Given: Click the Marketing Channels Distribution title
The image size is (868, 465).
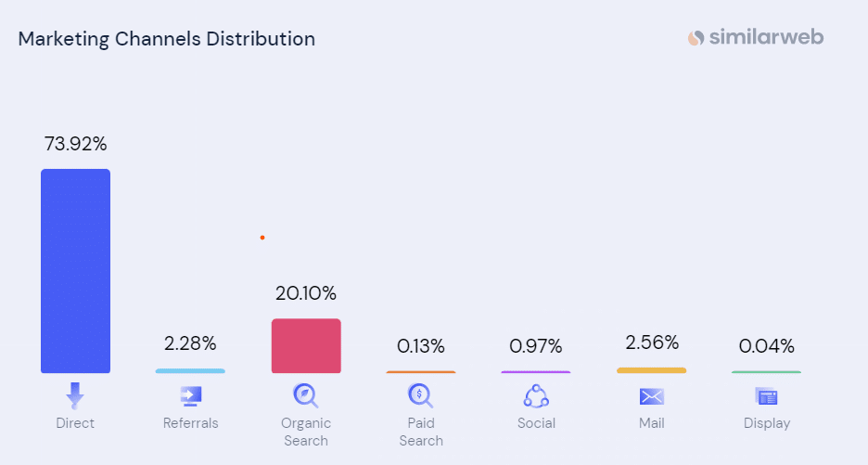Looking at the screenshot, I should point(167,39).
